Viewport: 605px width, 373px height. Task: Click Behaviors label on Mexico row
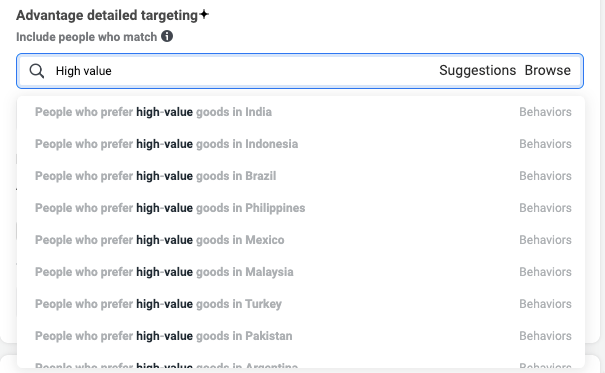click(545, 240)
